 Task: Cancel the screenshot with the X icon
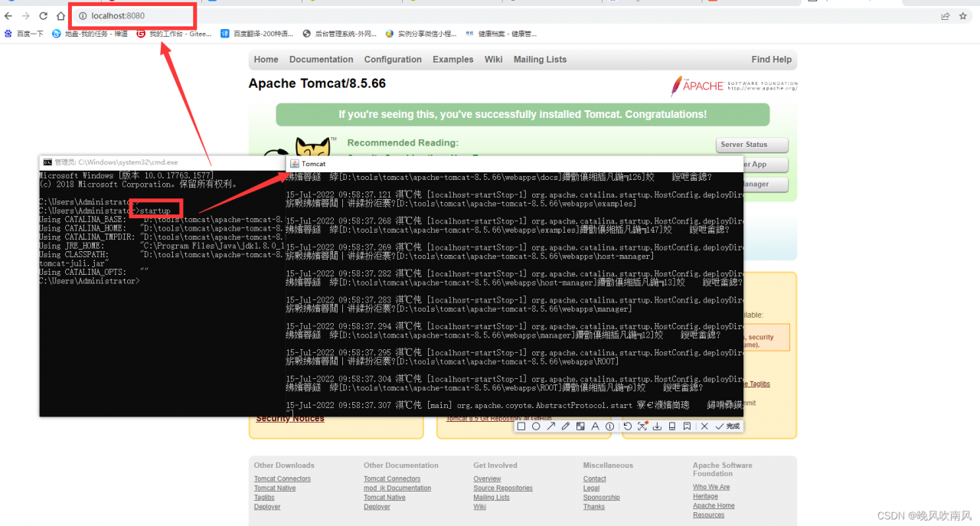tap(704, 426)
